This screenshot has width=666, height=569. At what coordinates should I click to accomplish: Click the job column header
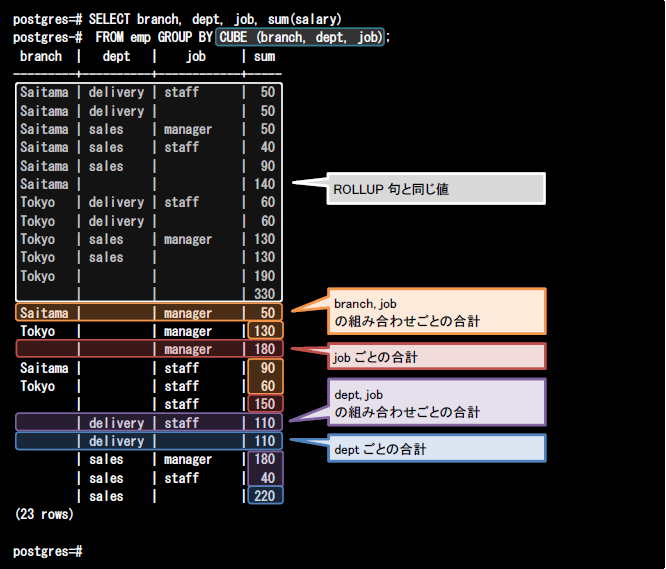pyautogui.click(x=196, y=56)
